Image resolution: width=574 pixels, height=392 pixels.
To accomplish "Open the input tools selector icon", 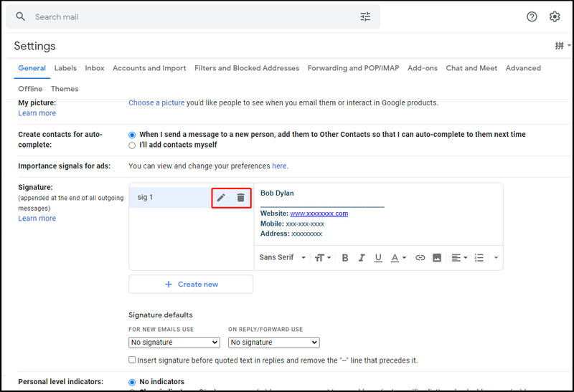I will point(559,46).
